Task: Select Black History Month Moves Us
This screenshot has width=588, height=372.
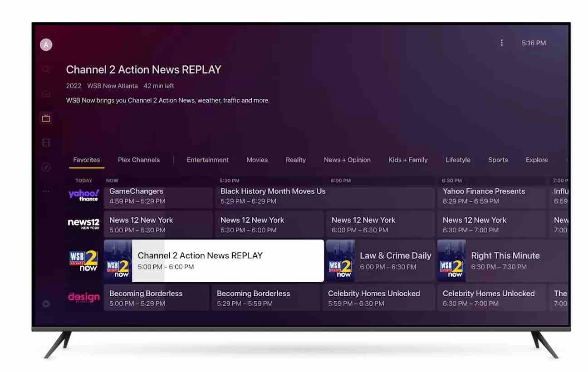Action: pyautogui.click(x=325, y=197)
